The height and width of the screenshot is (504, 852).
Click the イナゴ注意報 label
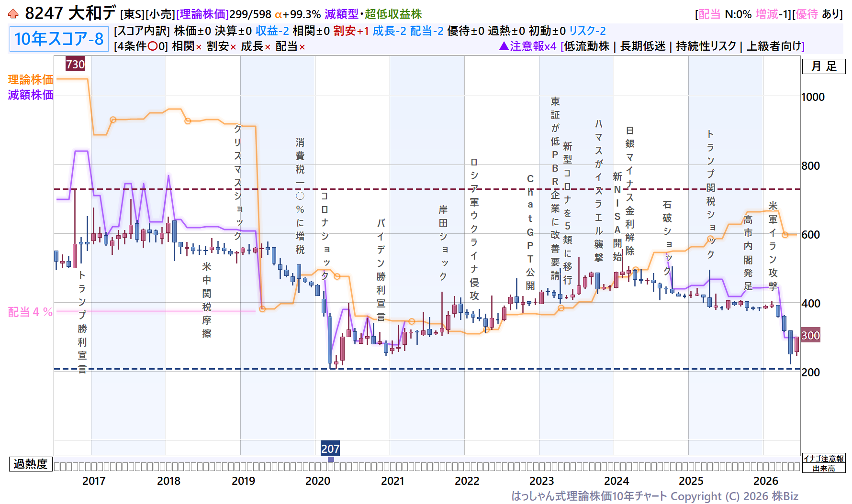(x=824, y=459)
